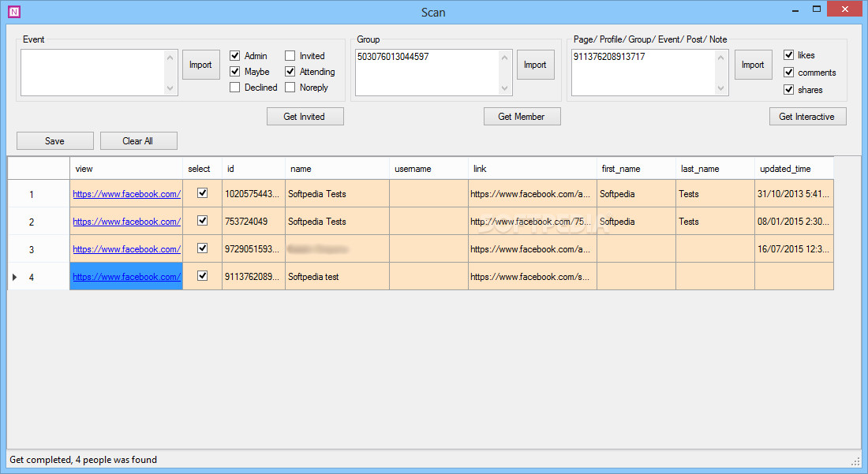Open the highlighted facebook link in row 4
This screenshot has width=868, height=474.
pyautogui.click(x=127, y=277)
